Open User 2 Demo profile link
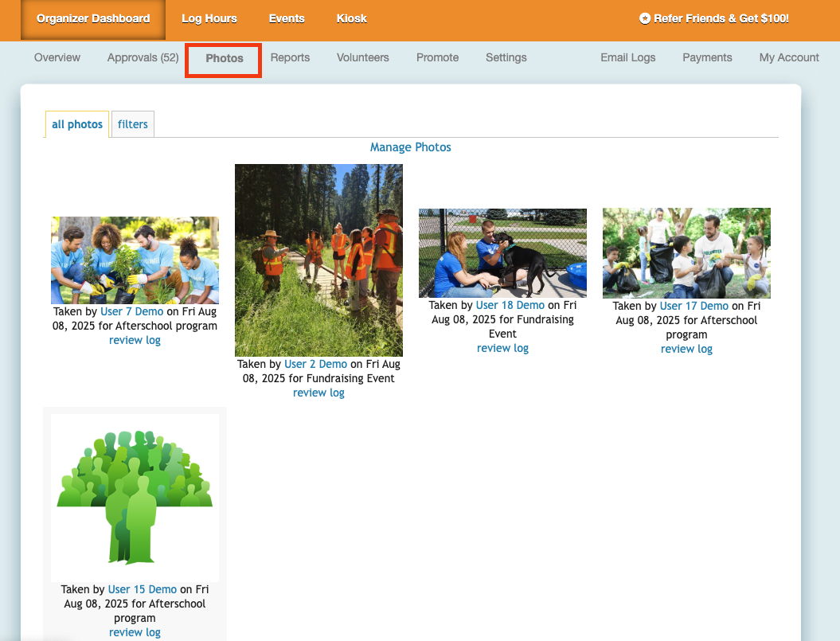 click(x=315, y=365)
